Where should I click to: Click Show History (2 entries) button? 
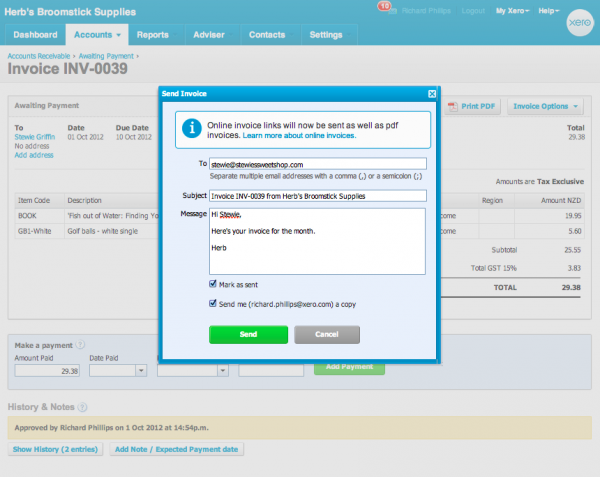(54, 449)
